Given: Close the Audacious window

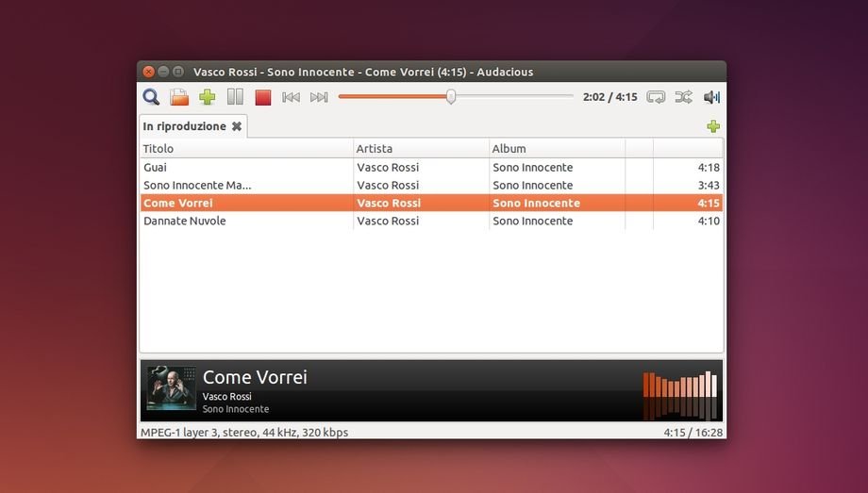Looking at the screenshot, I should click(148, 72).
